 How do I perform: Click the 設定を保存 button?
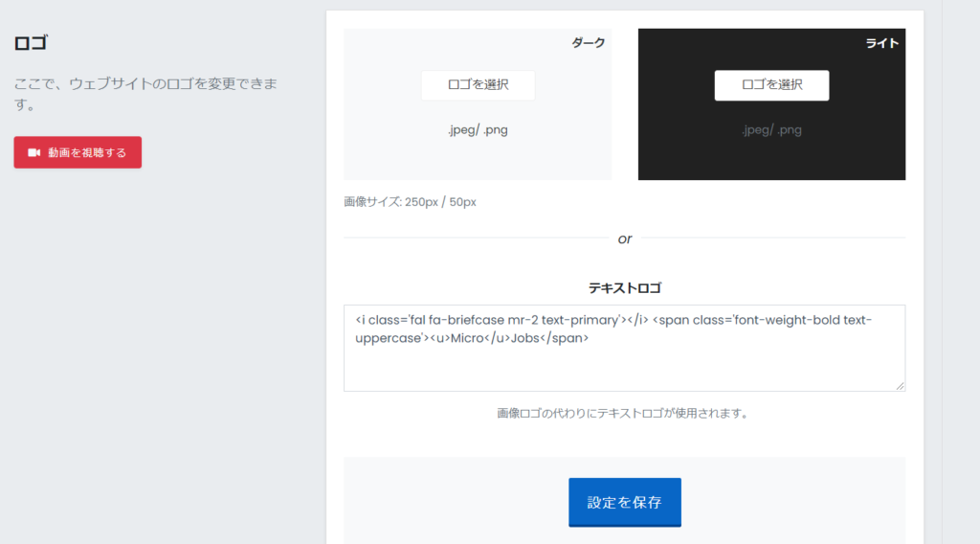coord(625,502)
